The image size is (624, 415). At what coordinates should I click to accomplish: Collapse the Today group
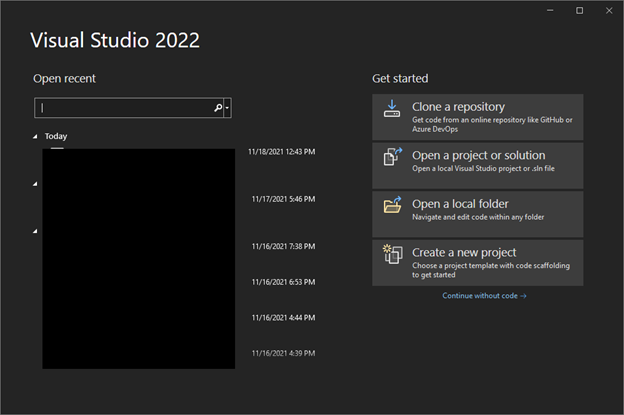tap(35, 136)
